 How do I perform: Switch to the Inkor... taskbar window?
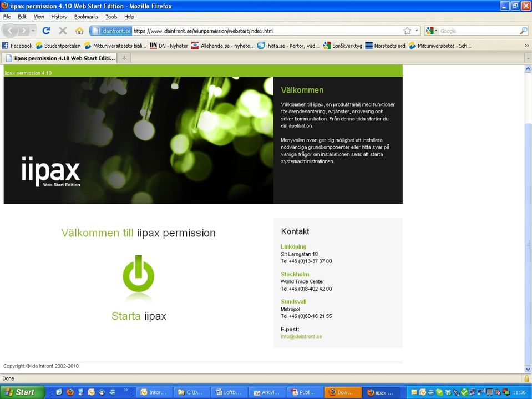[154, 392]
